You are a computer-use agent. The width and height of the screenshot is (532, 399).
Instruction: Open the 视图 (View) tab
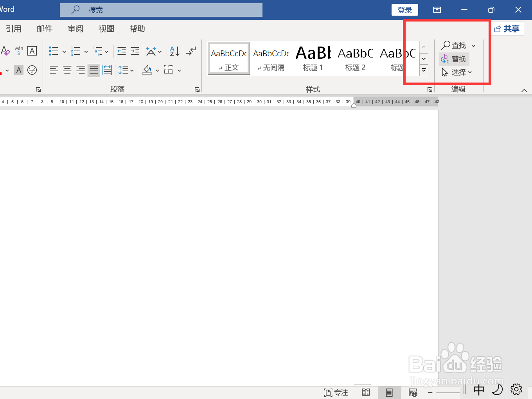coord(106,29)
